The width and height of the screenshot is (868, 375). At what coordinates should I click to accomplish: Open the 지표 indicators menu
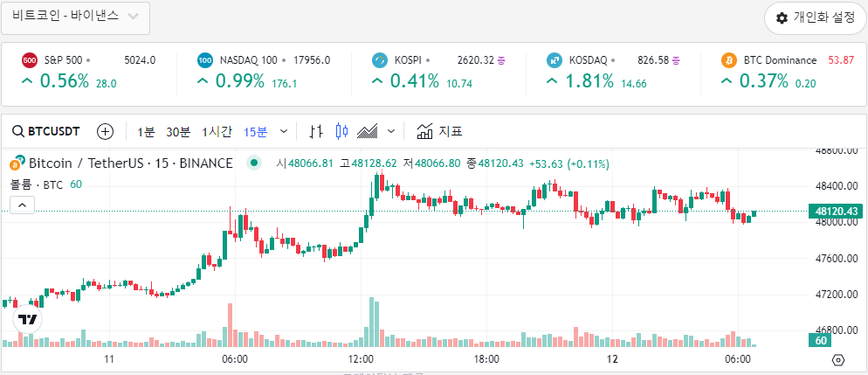439,131
